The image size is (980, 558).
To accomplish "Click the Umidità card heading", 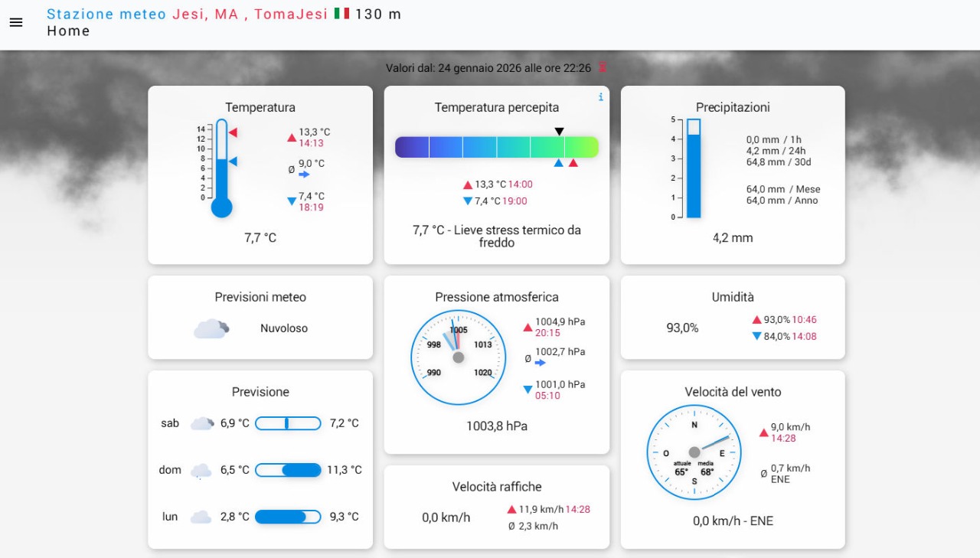I will pos(733,297).
